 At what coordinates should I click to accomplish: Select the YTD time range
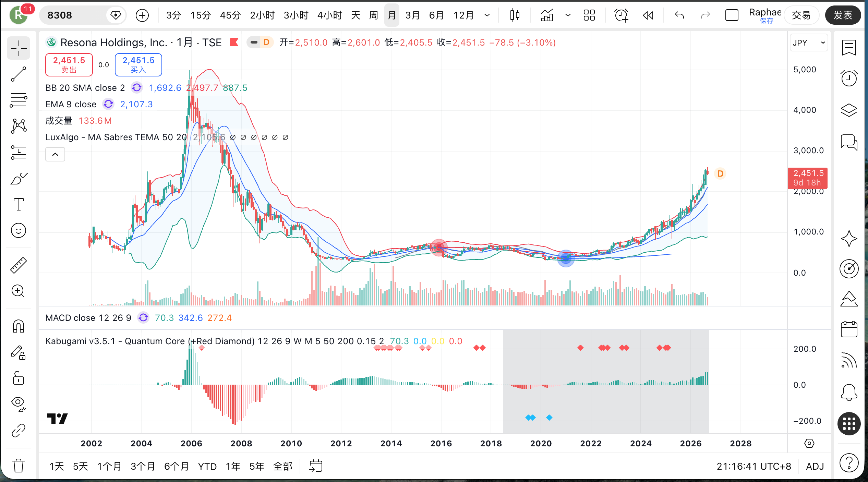click(207, 467)
